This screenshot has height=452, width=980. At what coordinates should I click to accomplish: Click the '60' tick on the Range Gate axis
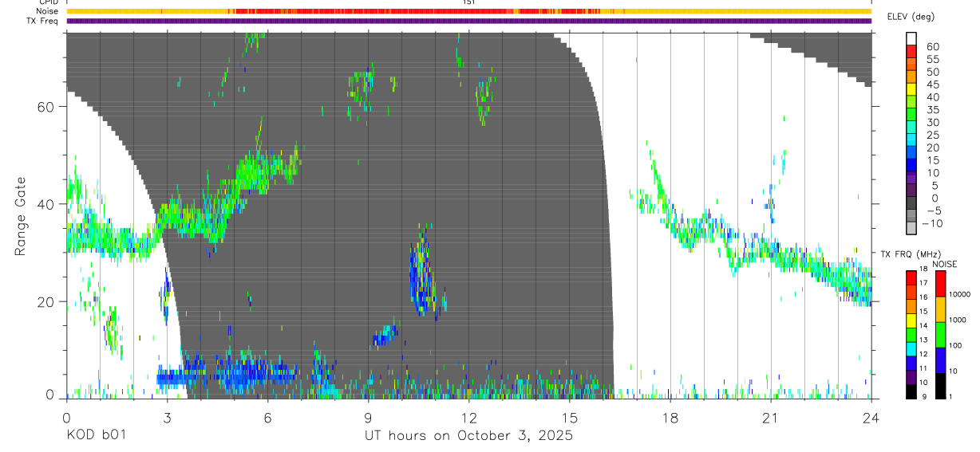tap(46, 107)
